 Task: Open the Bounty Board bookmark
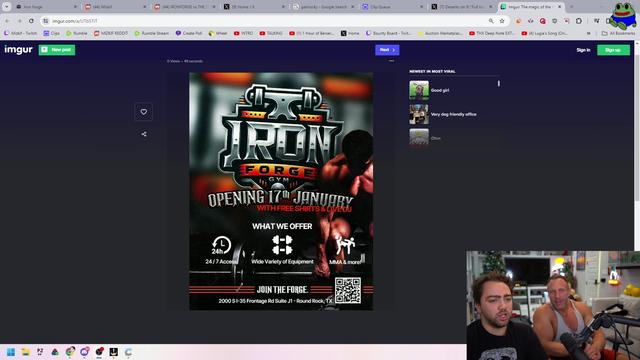click(x=389, y=33)
